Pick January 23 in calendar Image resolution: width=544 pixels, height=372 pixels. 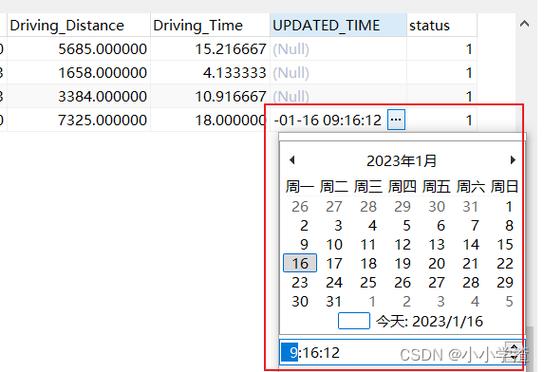point(300,282)
